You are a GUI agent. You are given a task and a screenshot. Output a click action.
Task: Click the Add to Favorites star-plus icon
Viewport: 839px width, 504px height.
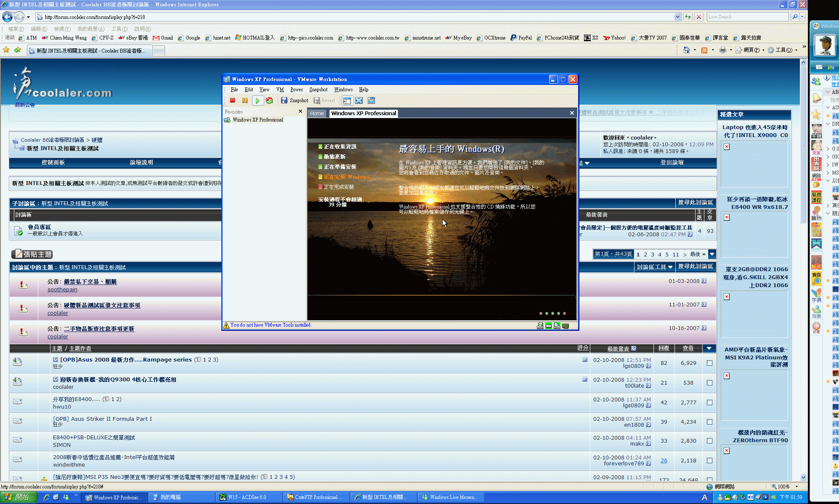click(x=18, y=50)
